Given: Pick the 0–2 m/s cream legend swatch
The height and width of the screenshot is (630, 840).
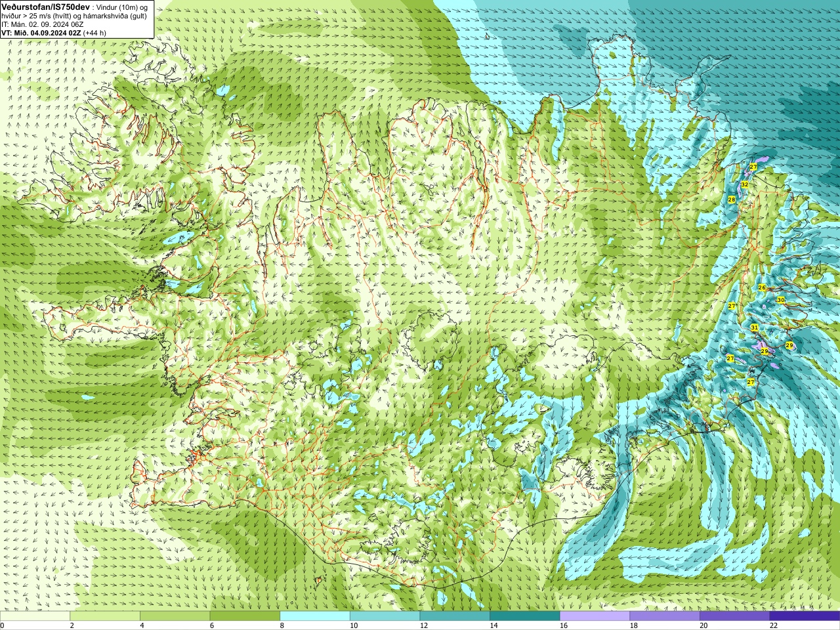Looking at the screenshot, I should coord(35,616).
